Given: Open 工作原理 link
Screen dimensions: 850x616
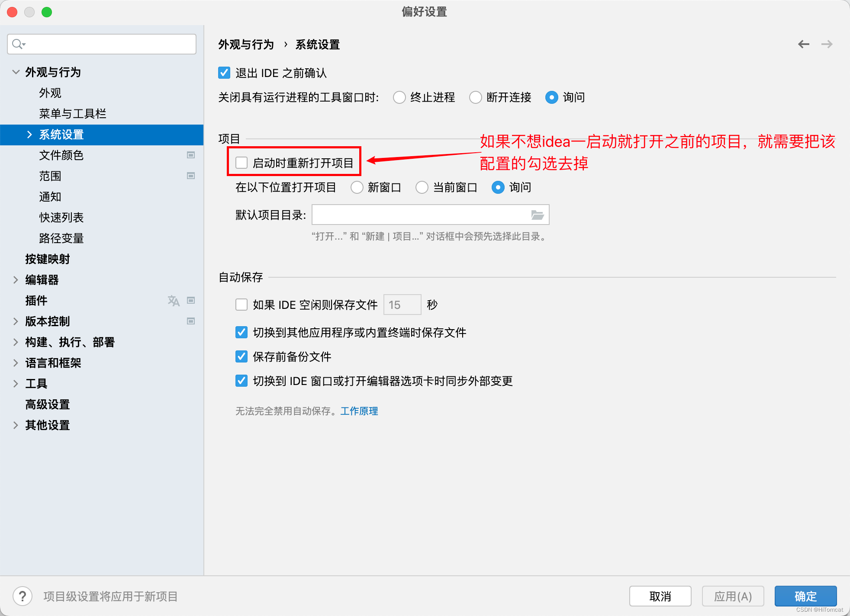Looking at the screenshot, I should coord(359,411).
